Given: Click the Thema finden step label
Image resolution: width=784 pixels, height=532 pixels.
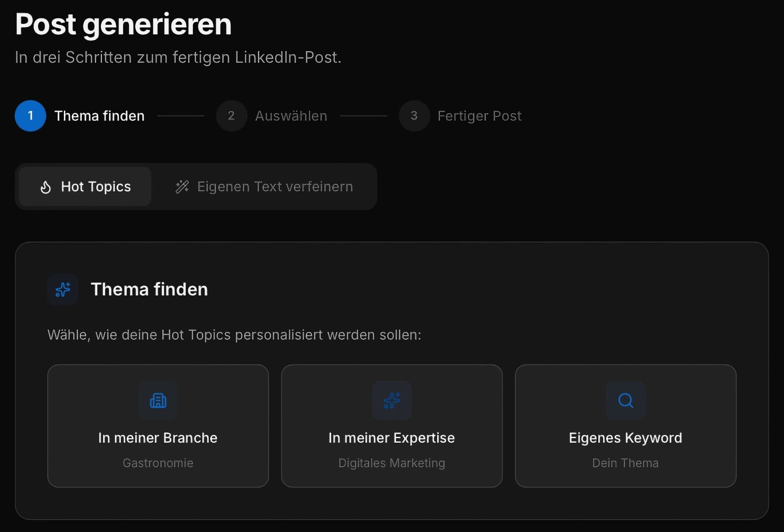Looking at the screenshot, I should 100,116.
